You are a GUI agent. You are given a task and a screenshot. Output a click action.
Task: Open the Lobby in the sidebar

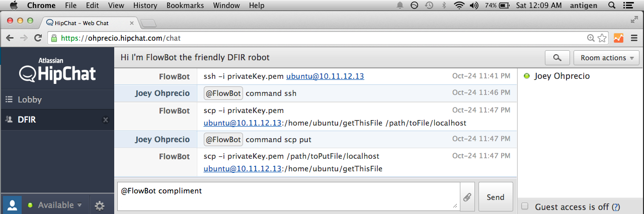coord(57,99)
